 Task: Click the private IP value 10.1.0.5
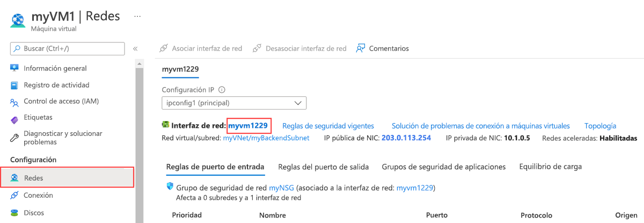(517, 138)
